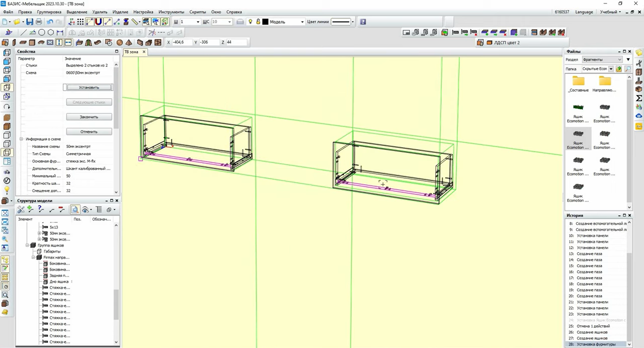Open the _Составные folder thumbnail
The height and width of the screenshot is (348, 644).
click(x=578, y=84)
